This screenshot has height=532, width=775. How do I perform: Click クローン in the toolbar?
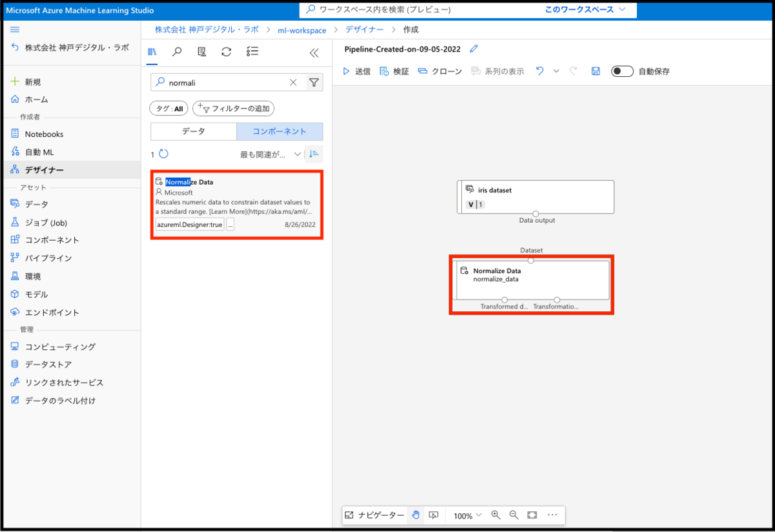[440, 71]
